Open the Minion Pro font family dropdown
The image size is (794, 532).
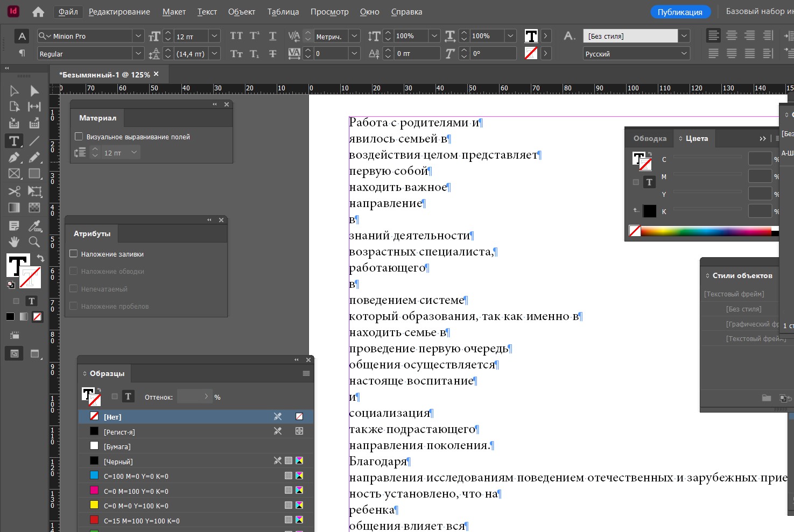coord(138,36)
